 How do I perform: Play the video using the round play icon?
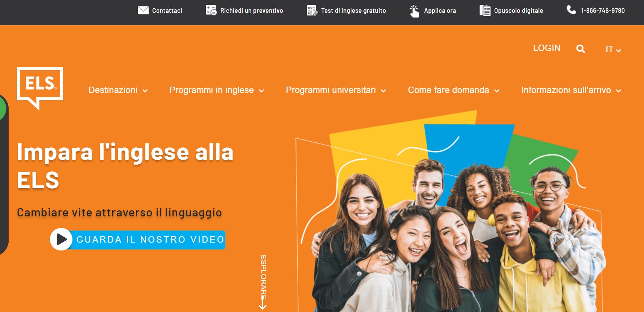(61, 239)
